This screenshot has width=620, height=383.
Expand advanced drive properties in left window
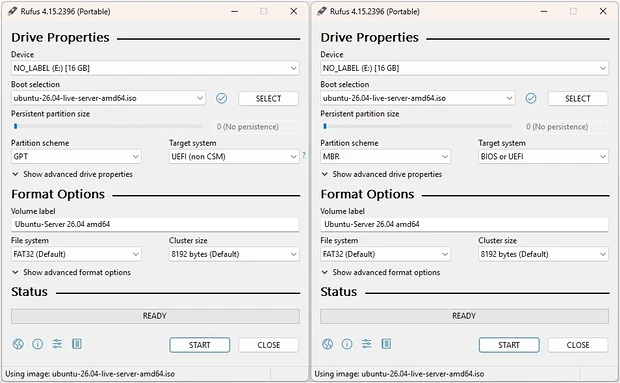[x=72, y=174]
